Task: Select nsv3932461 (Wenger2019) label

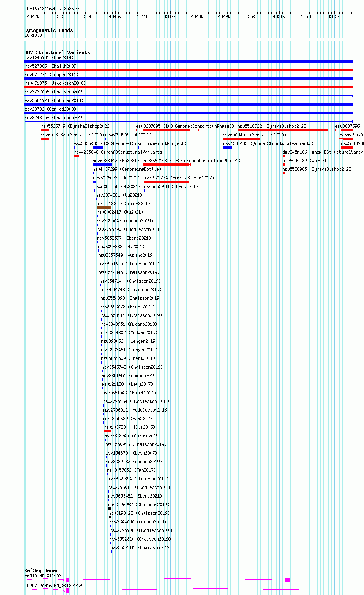Action: [x=129, y=350]
